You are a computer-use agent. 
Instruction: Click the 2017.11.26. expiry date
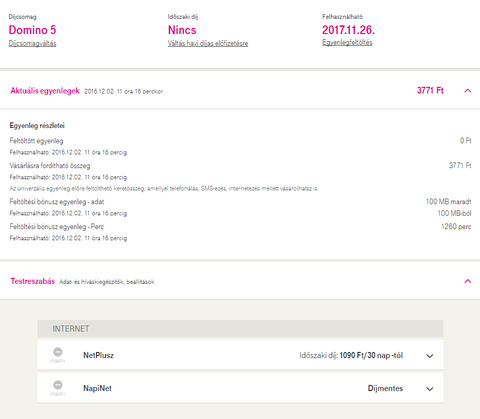pyautogui.click(x=348, y=30)
